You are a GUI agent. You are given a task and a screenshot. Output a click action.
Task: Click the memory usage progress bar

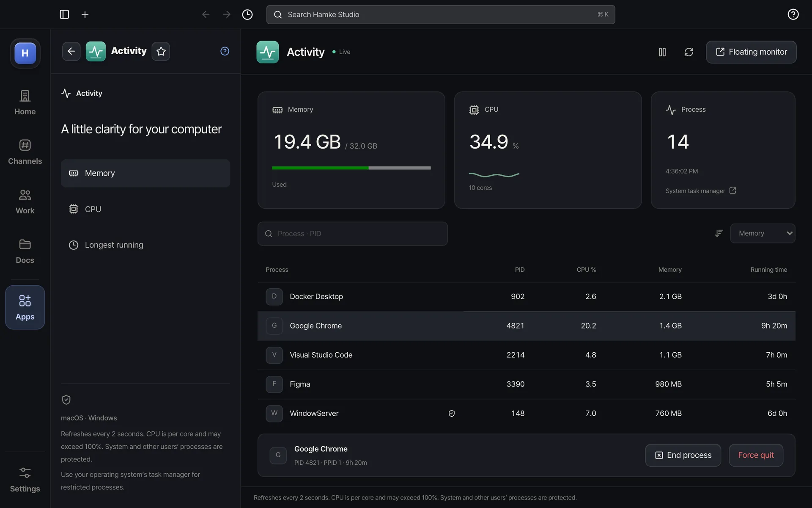[x=351, y=168]
